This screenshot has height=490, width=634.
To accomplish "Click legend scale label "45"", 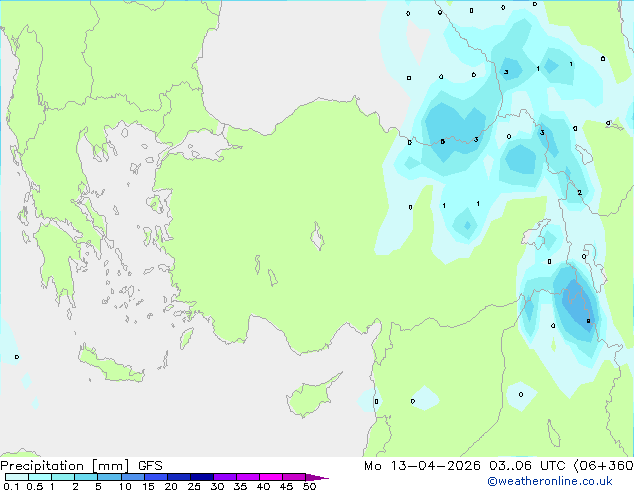I will [x=287, y=486].
